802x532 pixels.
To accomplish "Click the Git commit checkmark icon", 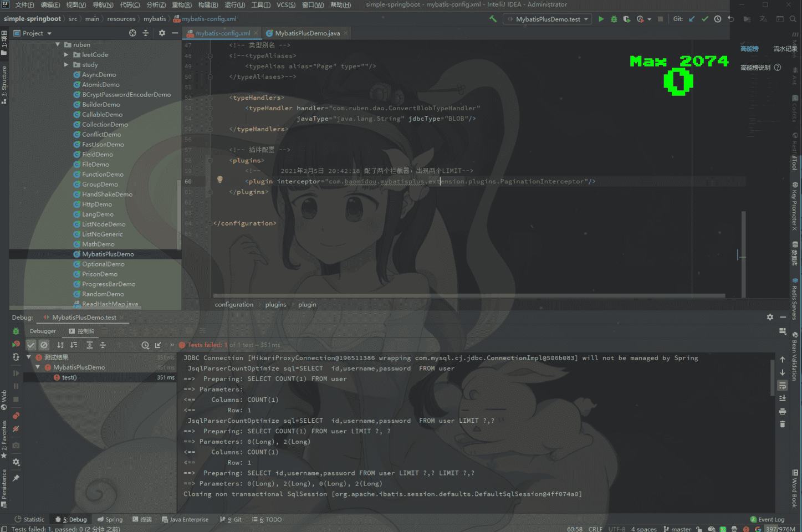I will (x=705, y=19).
